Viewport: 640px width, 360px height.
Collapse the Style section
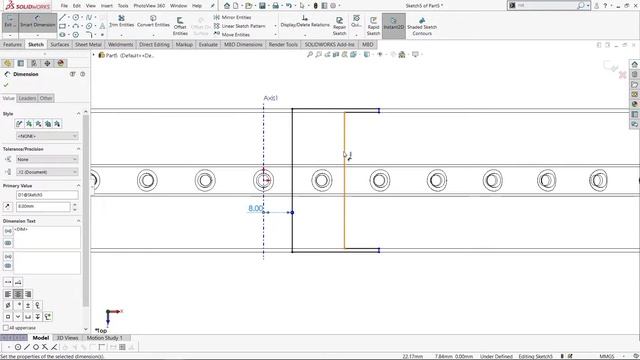click(x=78, y=114)
